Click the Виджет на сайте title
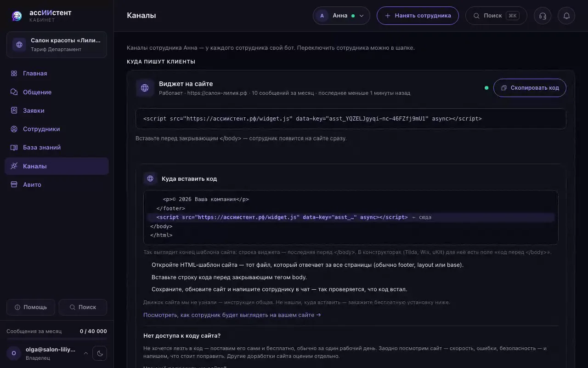Screen dimensions: 588x368 click(186, 84)
